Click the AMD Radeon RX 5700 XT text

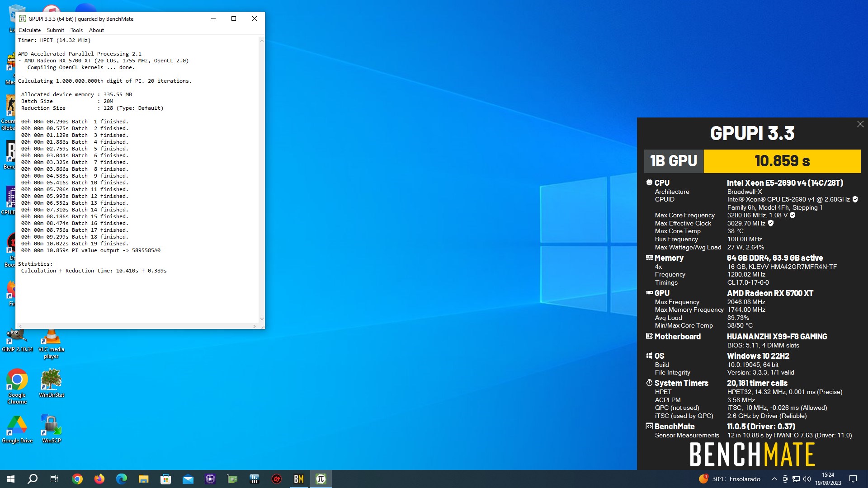tap(770, 293)
